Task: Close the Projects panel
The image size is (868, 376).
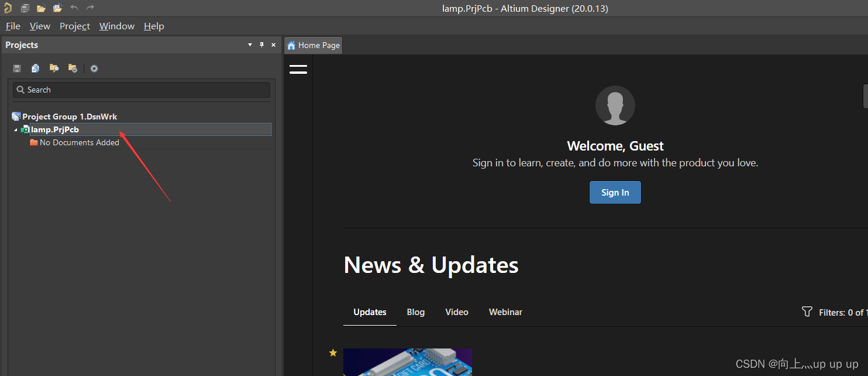Action: click(x=273, y=45)
